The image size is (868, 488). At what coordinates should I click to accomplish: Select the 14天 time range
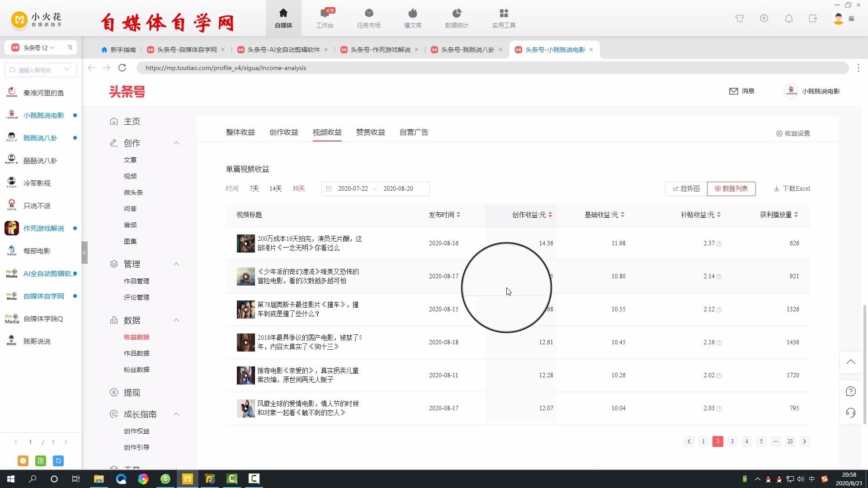[x=275, y=188]
